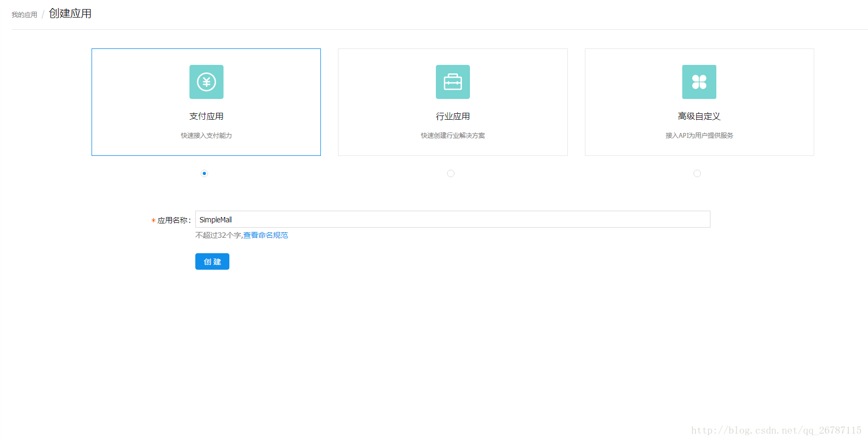
Task: Select the 高级自定义 radio button
Action: 697,173
